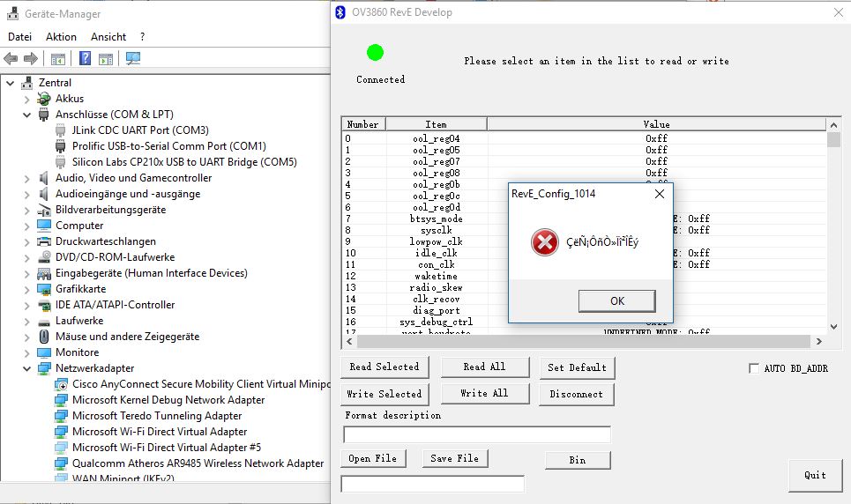The width and height of the screenshot is (851, 504).
Task: Click the Druckwarteschlangen printer icon
Action: tap(44, 241)
